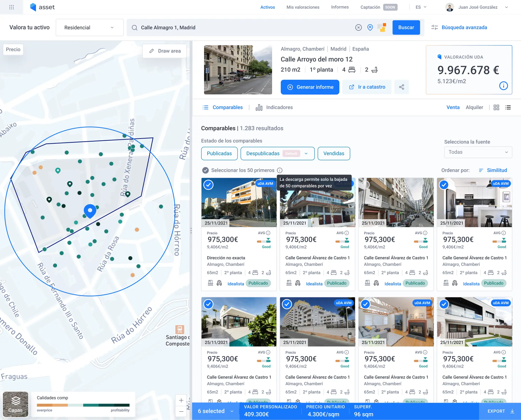The height and width of the screenshot is (420, 521).
Task: Select the third comparable card in top row
Action: [365, 185]
